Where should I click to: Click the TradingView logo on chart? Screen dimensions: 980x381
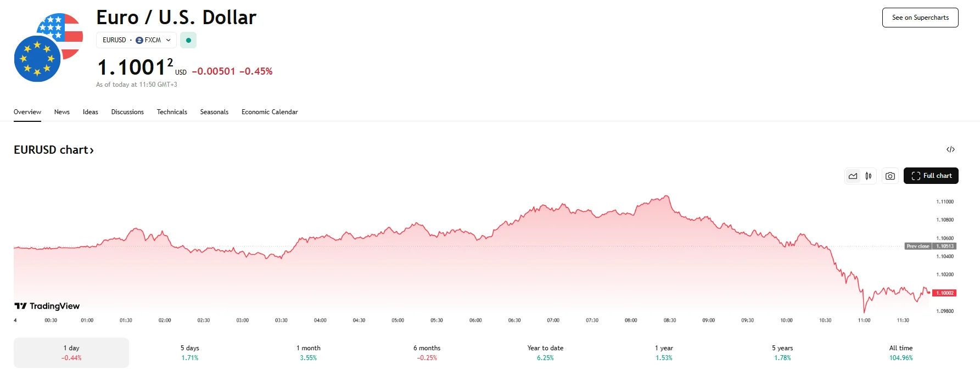tap(47, 306)
